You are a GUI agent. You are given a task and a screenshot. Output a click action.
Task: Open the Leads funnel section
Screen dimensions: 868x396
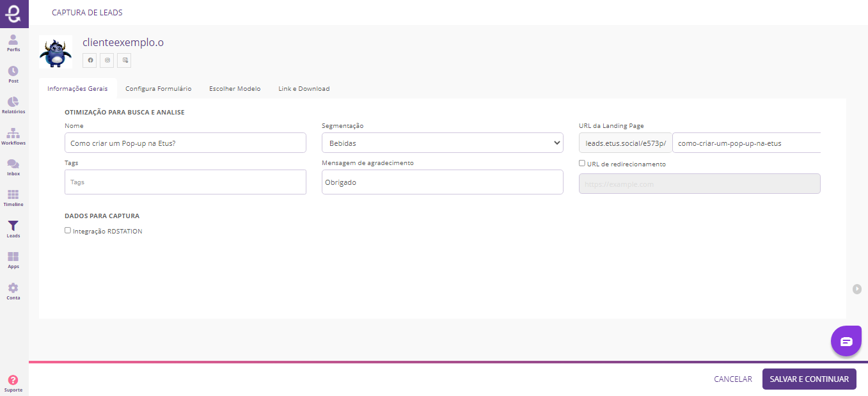[x=13, y=229]
